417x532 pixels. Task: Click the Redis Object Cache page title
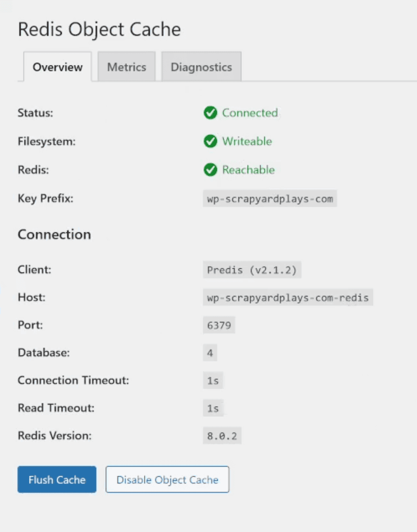coord(99,29)
